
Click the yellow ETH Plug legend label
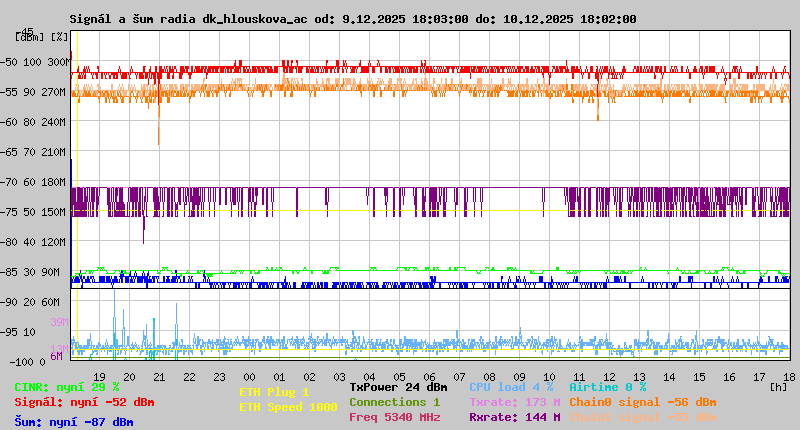click(x=274, y=393)
